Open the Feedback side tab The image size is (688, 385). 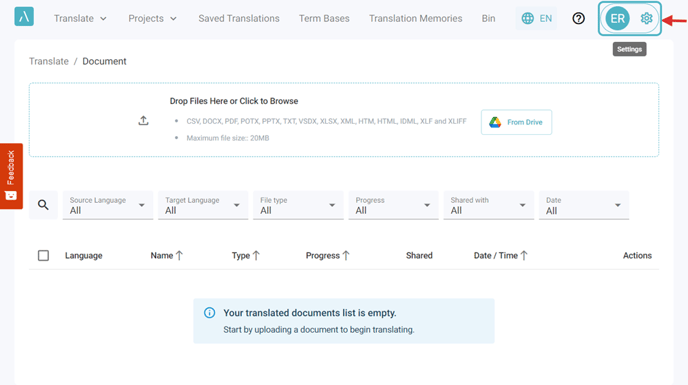click(x=11, y=176)
